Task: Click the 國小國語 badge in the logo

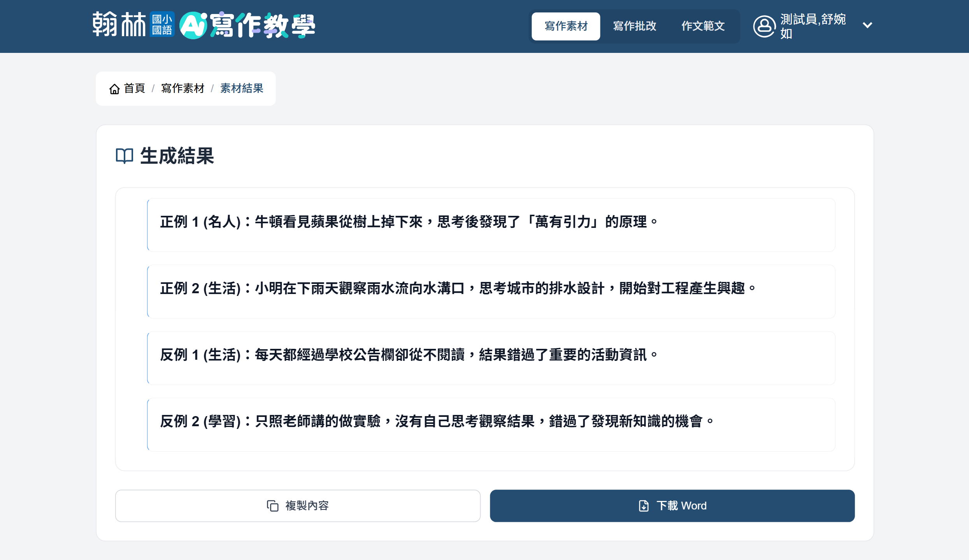Action: 162,24
